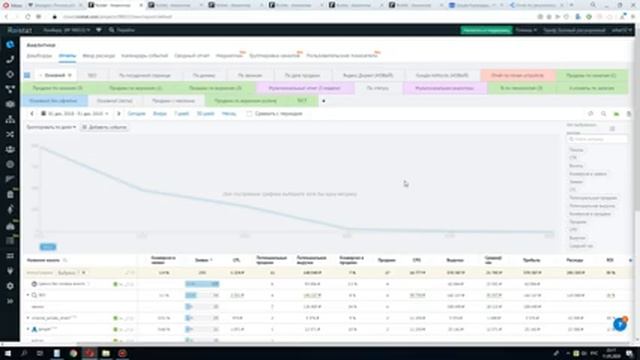Switch to Сводный отчёт tab

[x=192, y=56]
